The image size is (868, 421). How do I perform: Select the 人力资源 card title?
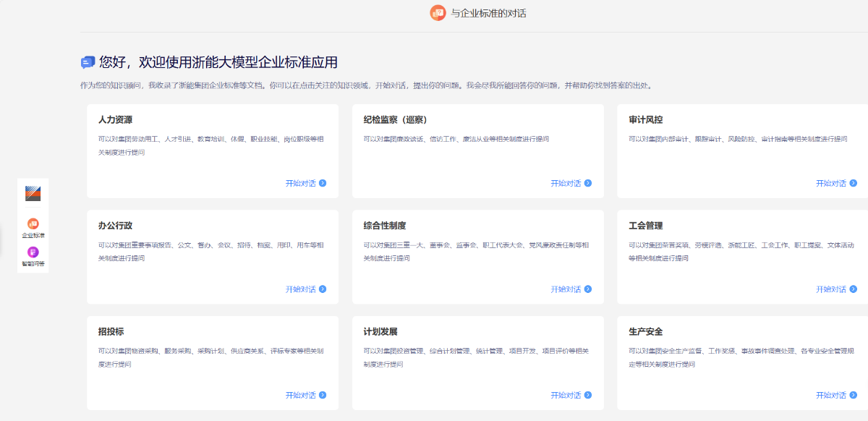click(115, 119)
